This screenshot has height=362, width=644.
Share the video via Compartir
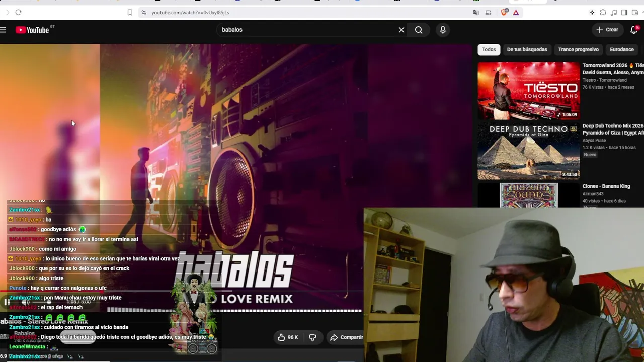click(x=346, y=337)
